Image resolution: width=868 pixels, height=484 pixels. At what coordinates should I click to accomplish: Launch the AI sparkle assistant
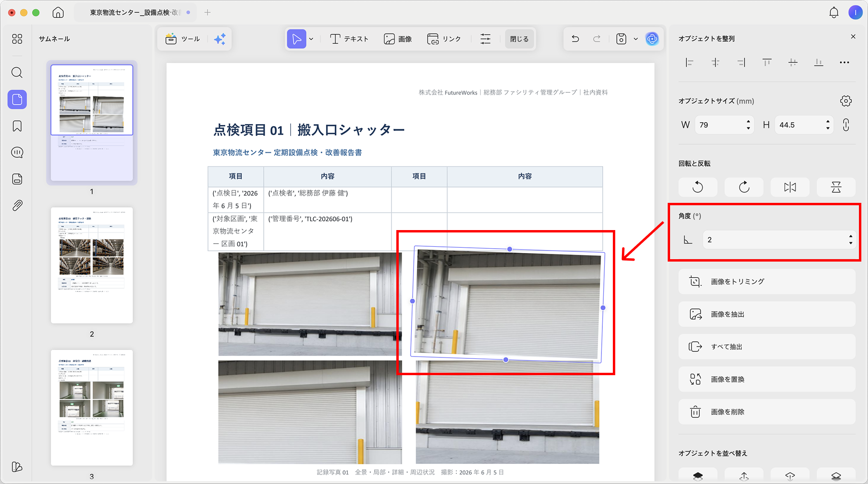tap(220, 39)
